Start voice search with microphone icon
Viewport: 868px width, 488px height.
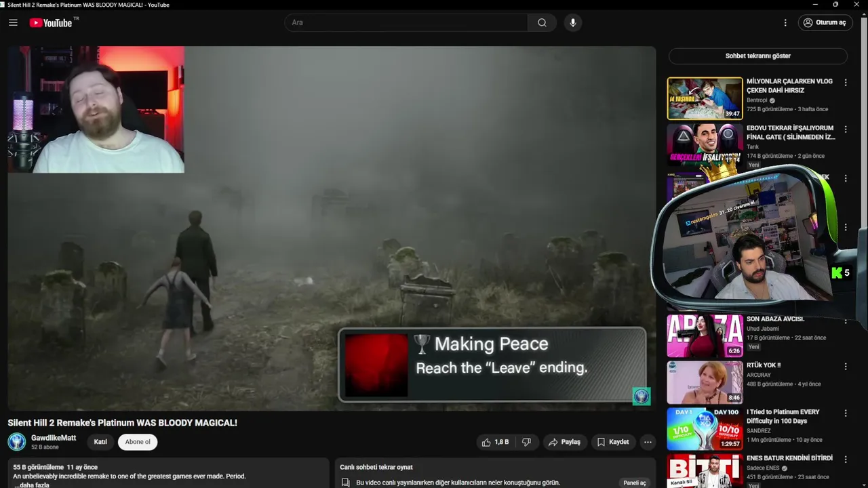click(x=573, y=22)
